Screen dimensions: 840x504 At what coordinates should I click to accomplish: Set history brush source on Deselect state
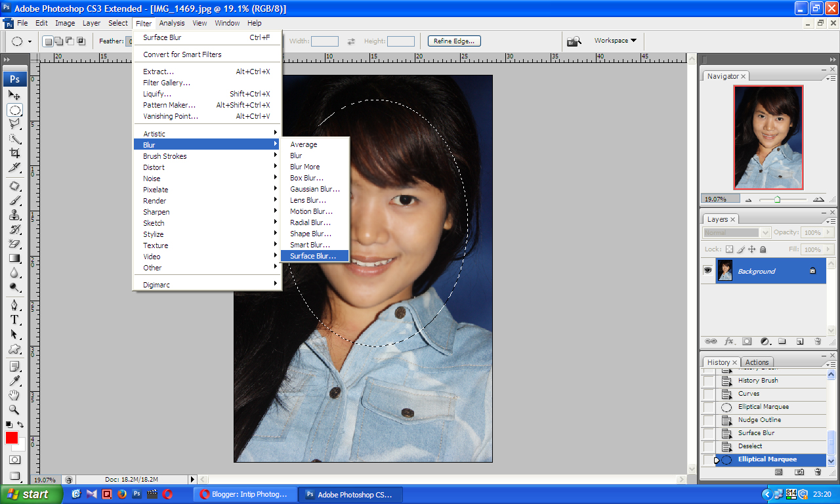[709, 446]
